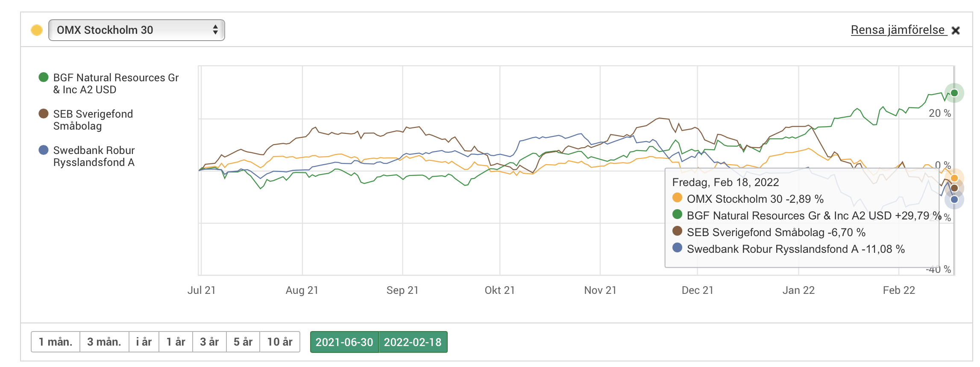Open the OMX Stockholm 30 dropdown
This screenshot has width=980, height=367.
click(136, 30)
